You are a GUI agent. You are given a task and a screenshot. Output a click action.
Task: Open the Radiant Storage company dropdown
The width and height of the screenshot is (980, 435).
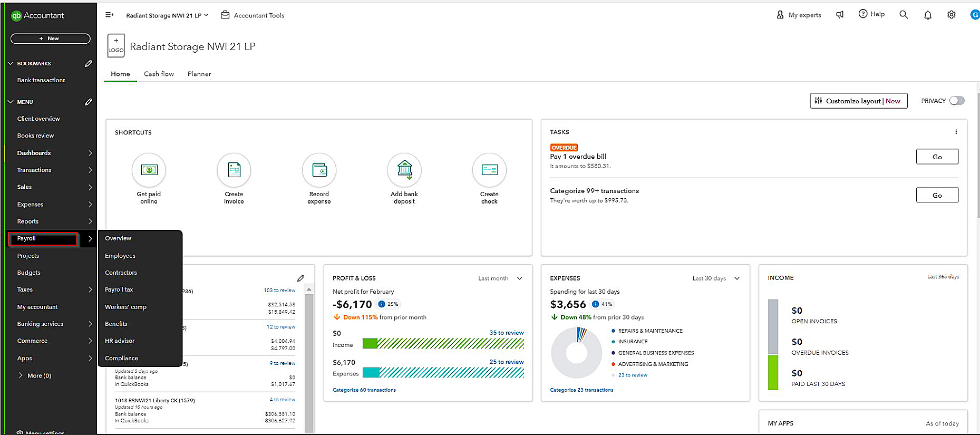[x=167, y=15]
